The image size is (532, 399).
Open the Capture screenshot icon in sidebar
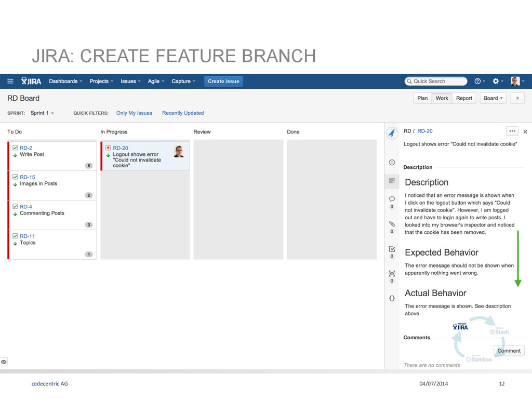coord(392,273)
